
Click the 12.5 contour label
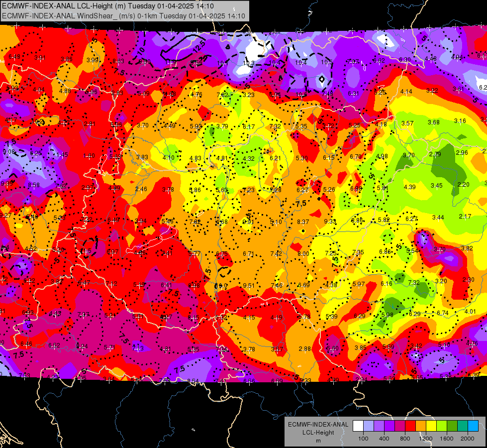coord(199,47)
